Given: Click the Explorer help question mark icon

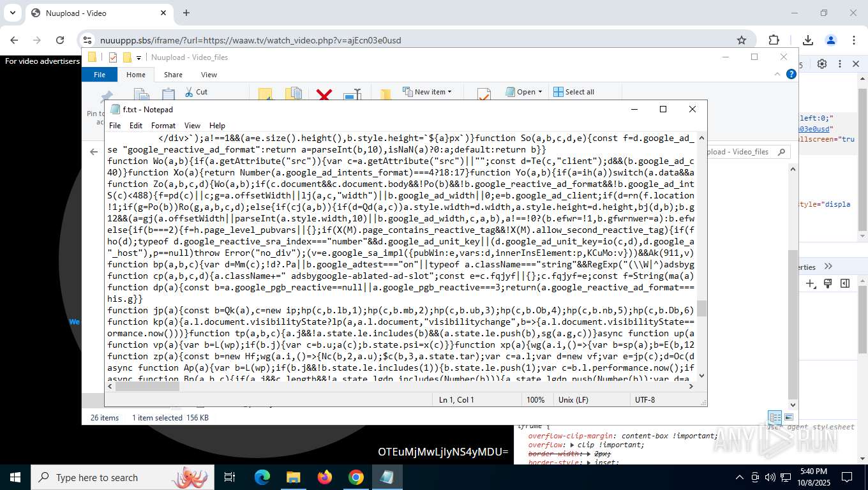Looking at the screenshot, I should coord(791,74).
